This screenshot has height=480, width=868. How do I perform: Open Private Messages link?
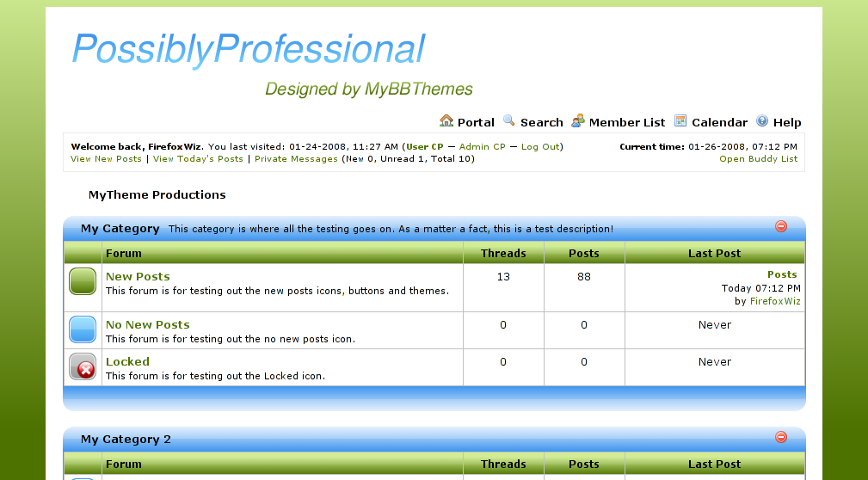tap(296, 159)
